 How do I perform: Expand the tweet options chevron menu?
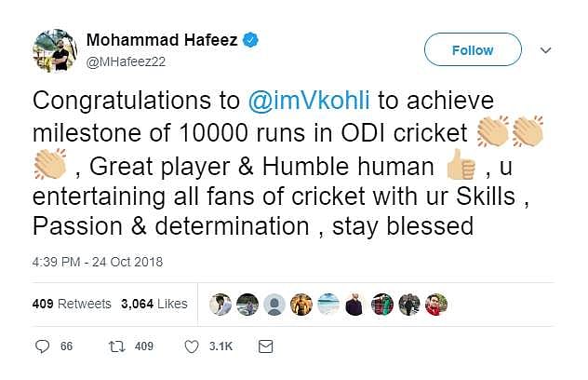[546, 51]
